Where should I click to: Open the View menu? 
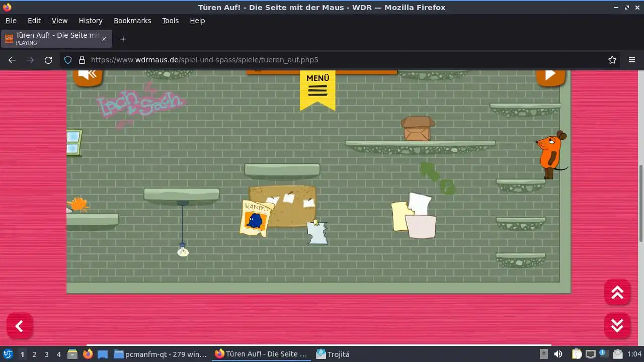59,21
